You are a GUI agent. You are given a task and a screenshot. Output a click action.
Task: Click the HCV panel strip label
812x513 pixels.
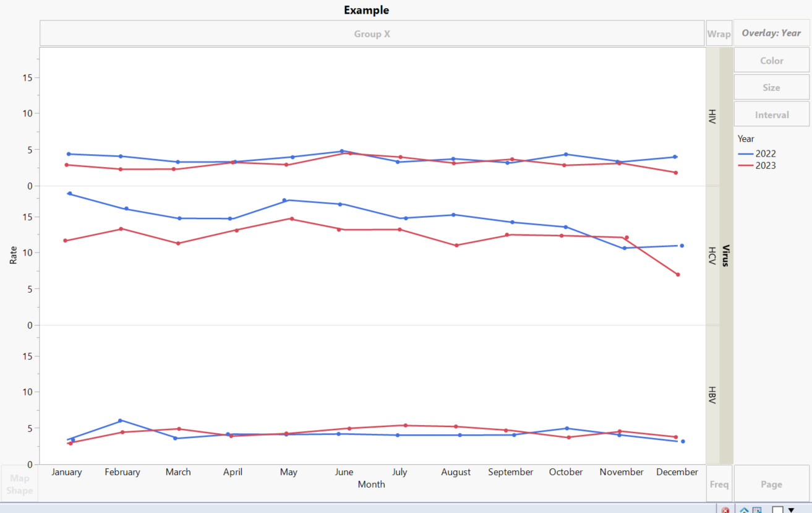tap(712, 256)
